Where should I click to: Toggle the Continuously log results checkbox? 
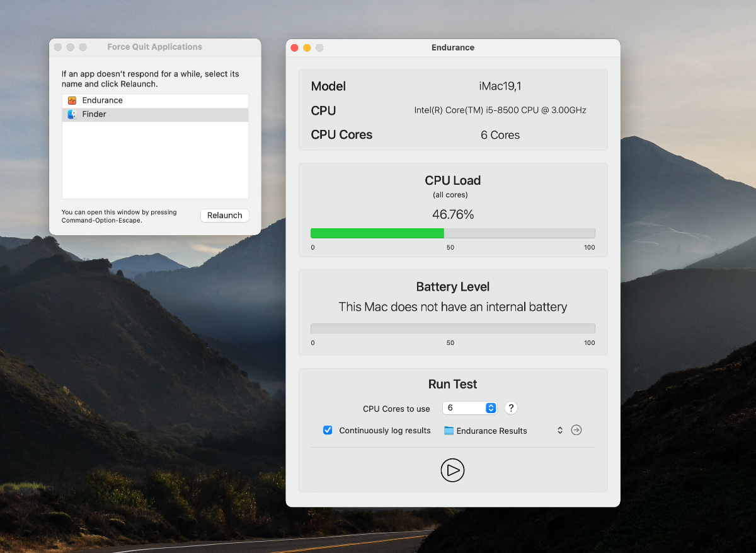328,430
